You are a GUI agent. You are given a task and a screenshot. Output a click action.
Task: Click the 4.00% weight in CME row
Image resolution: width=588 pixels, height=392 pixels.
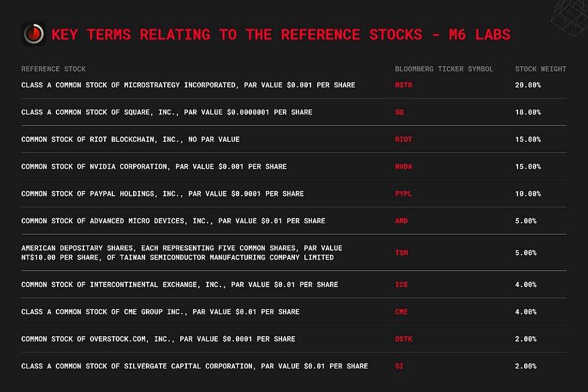pyautogui.click(x=526, y=312)
